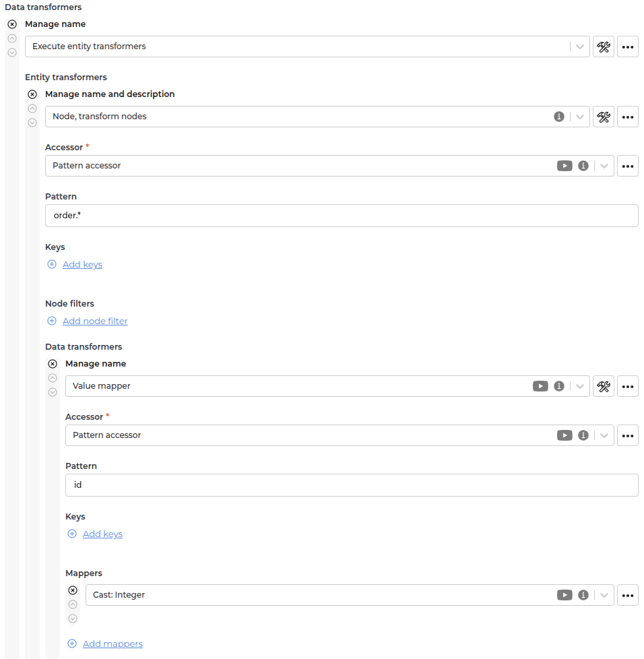This screenshot has width=644, height=659.
Task: Open more options menu for Cast: Integer
Action: 628,595
